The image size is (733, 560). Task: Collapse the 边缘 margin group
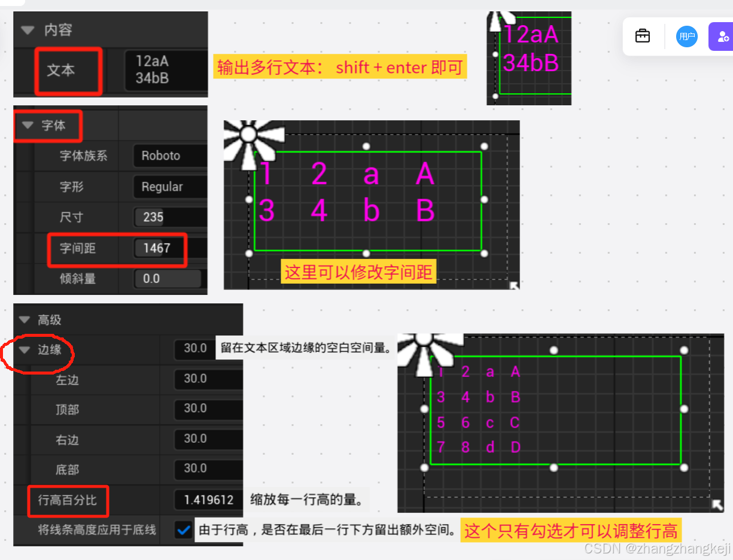pos(24,350)
